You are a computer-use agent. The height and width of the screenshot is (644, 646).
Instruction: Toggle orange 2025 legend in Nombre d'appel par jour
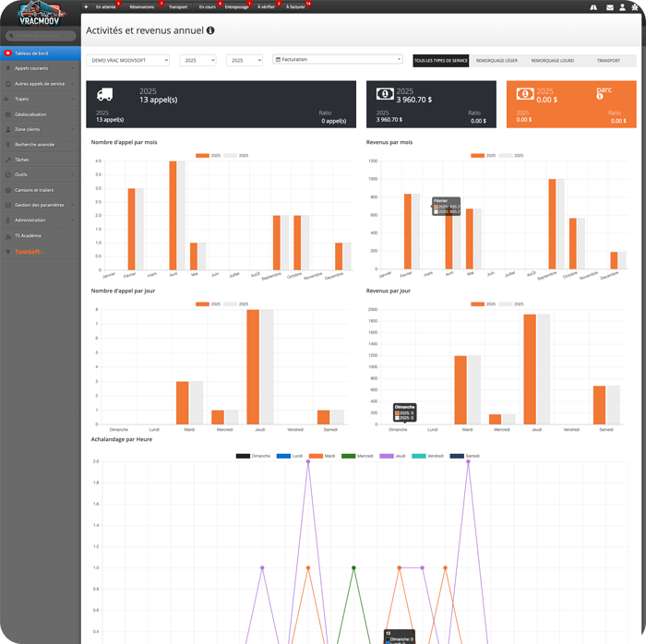point(208,304)
